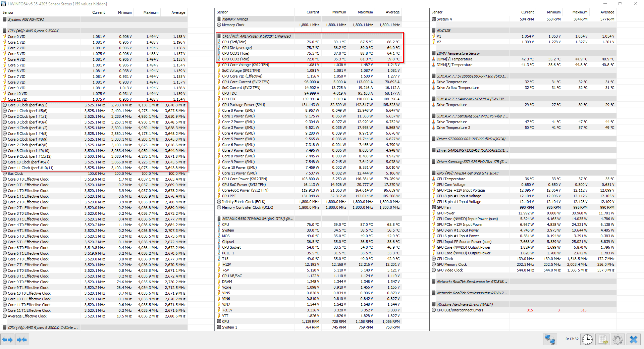The image size is (644, 349).
Task: Close sensors with the blue X button
Action: point(633,340)
